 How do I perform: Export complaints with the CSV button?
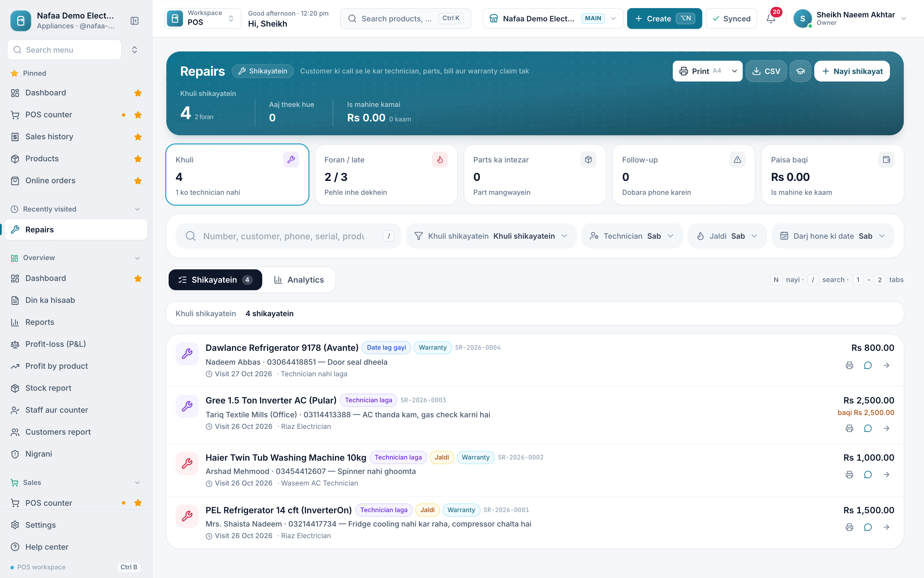pyautogui.click(x=766, y=71)
